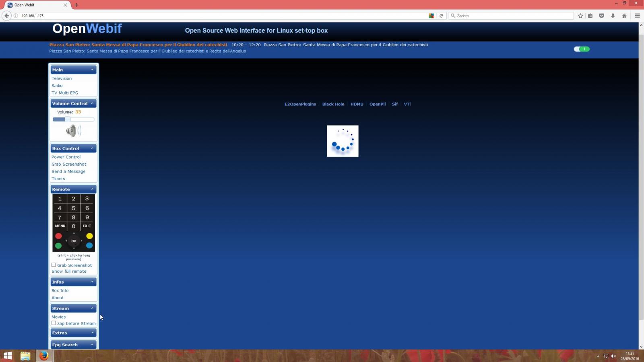Collapse the Infos section

click(92, 282)
